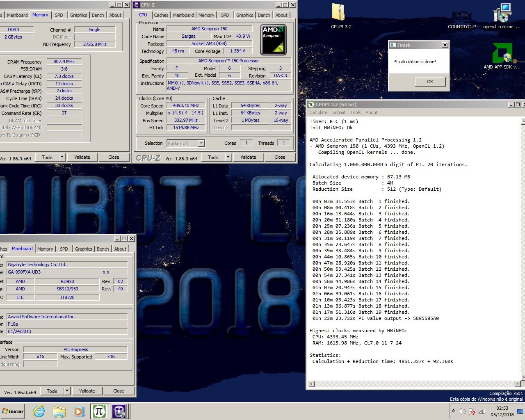Open the Action Center flag tray icon
The height and width of the screenshot is (420, 525).
pos(472,411)
